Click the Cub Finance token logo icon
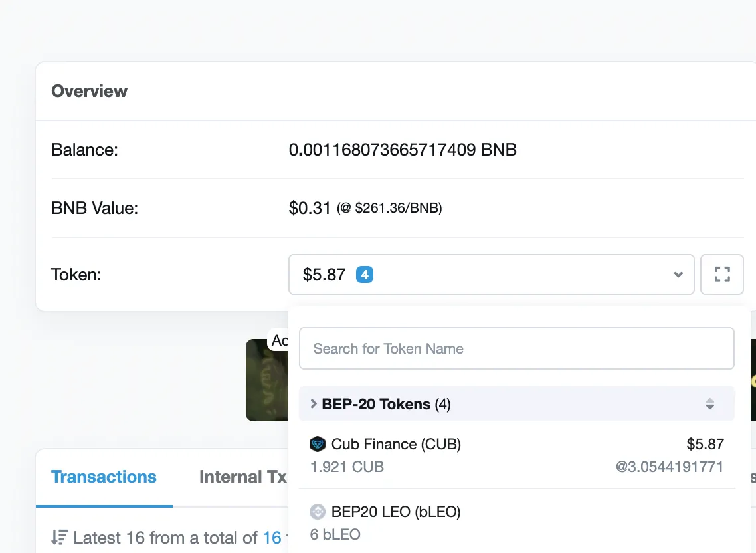The width and height of the screenshot is (756, 553). [x=318, y=444]
